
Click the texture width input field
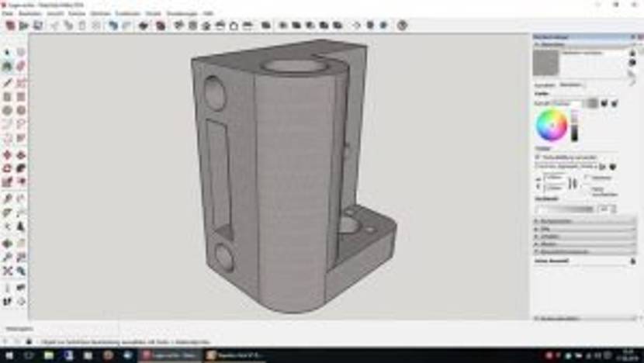[x=555, y=178]
